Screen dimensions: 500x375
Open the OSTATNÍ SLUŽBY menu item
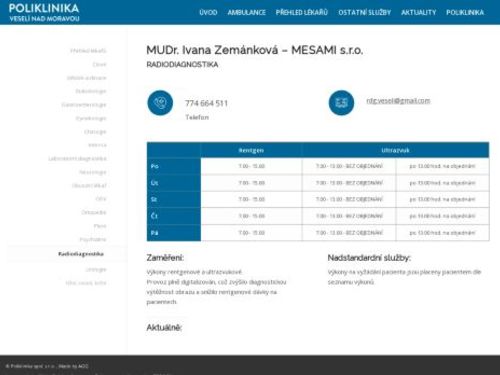[x=365, y=13]
